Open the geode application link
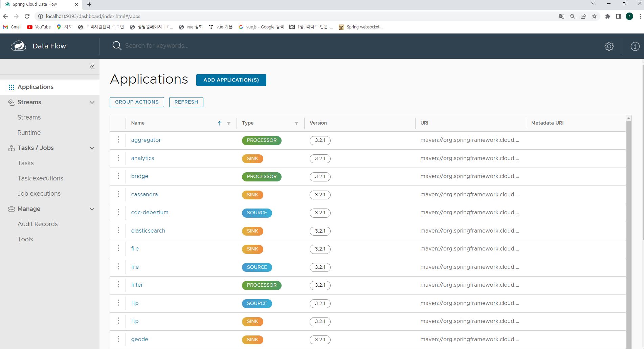Viewport: 644px width, 349px height. [139, 339]
